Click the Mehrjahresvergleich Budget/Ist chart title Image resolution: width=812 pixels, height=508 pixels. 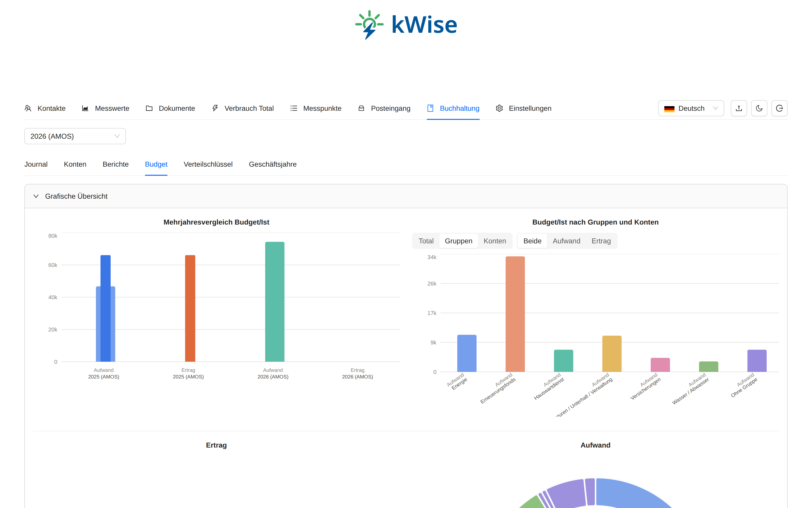click(x=216, y=222)
